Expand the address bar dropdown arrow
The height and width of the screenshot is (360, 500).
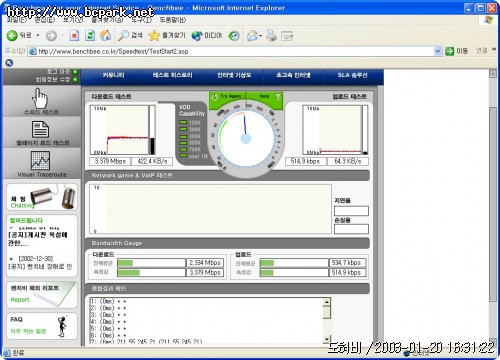(437, 51)
